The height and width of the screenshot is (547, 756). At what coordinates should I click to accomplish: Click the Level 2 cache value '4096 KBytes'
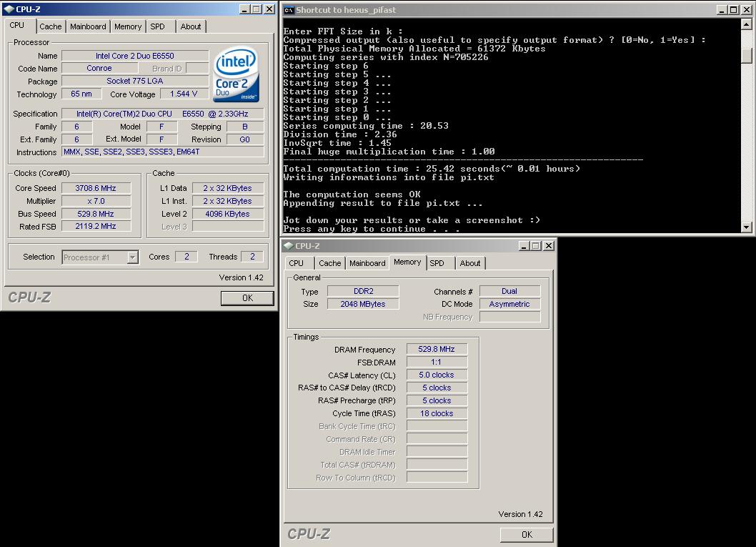tap(227, 214)
